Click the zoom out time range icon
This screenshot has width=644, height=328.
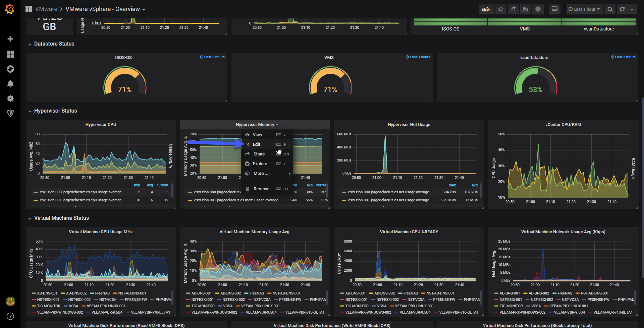point(610,9)
